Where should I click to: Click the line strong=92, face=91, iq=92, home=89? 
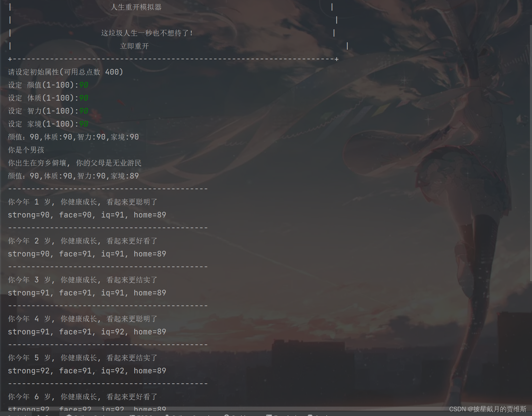(87, 371)
